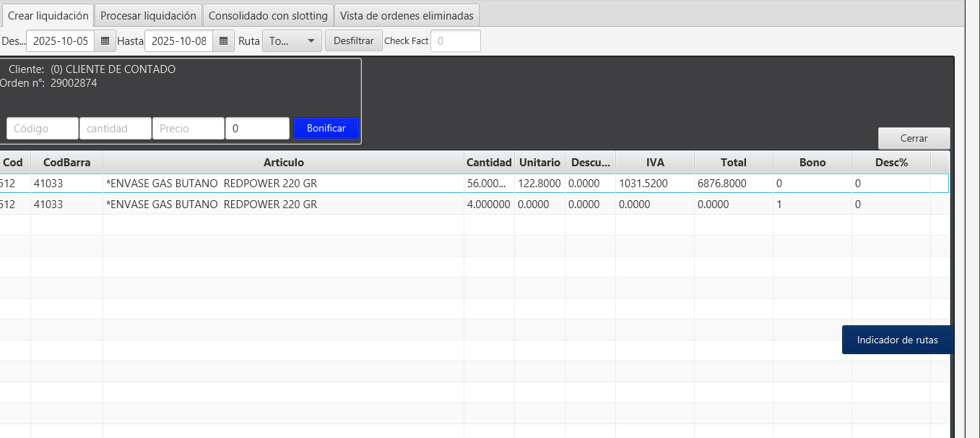
Task: Click the Cerrar button
Action: click(x=914, y=138)
